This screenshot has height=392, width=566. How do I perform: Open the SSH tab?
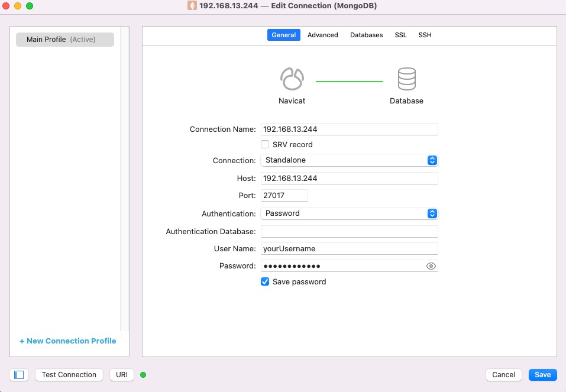click(x=425, y=35)
